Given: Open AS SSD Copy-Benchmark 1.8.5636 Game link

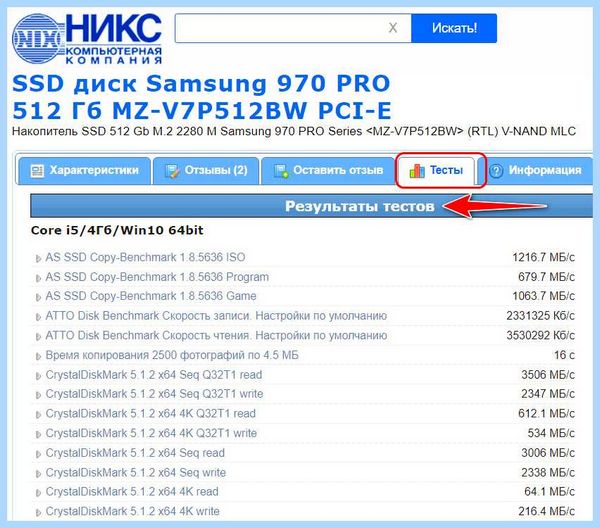Looking at the screenshot, I should 151,296.
